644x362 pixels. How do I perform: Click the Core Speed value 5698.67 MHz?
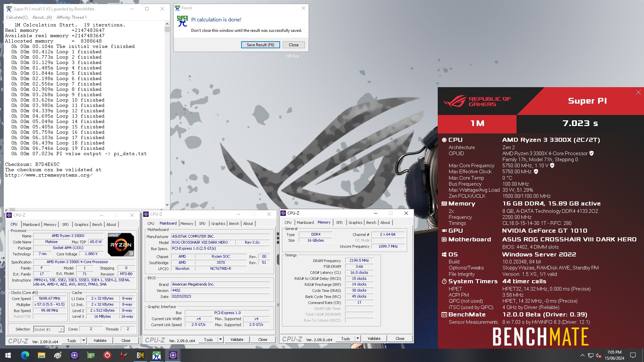(50, 299)
